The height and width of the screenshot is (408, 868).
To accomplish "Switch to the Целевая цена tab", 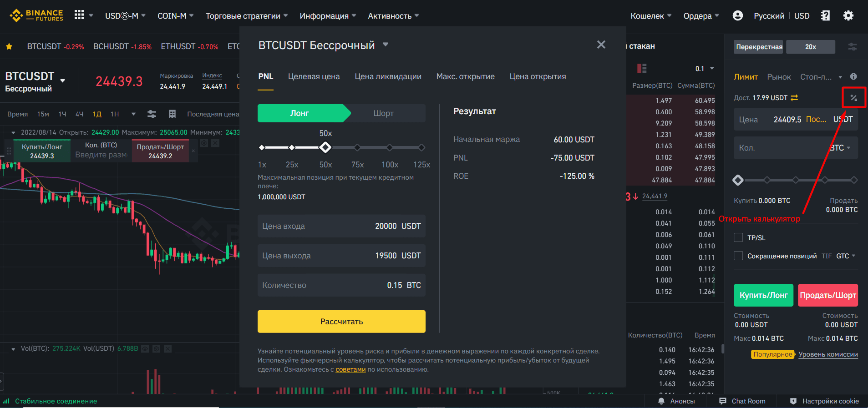I will tap(314, 76).
